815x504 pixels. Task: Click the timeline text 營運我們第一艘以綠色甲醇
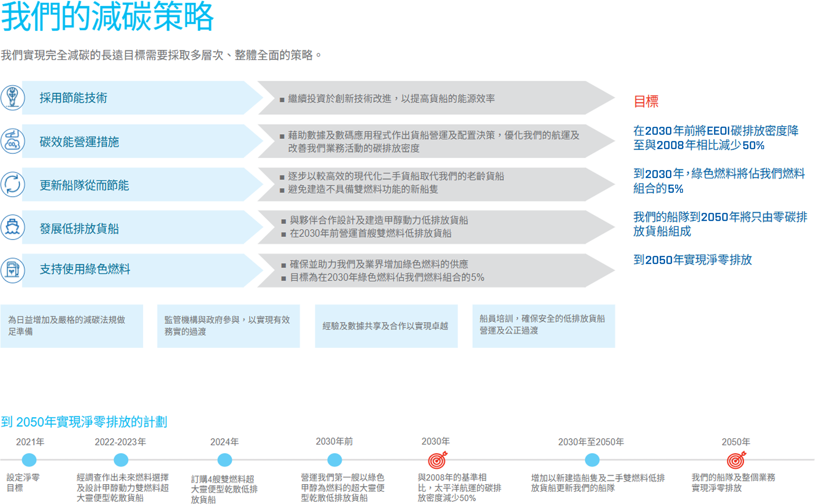(x=342, y=488)
